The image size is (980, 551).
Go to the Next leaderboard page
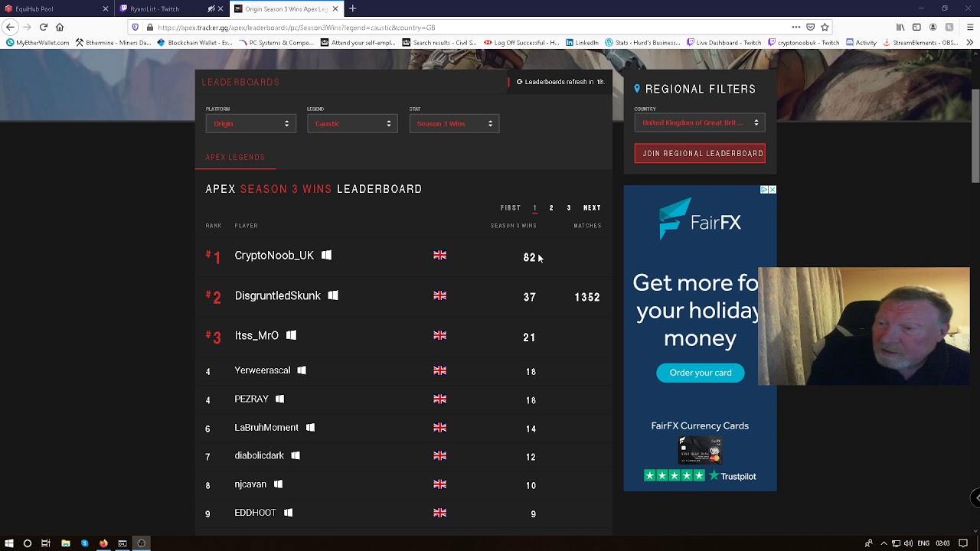(x=592, y=208)
